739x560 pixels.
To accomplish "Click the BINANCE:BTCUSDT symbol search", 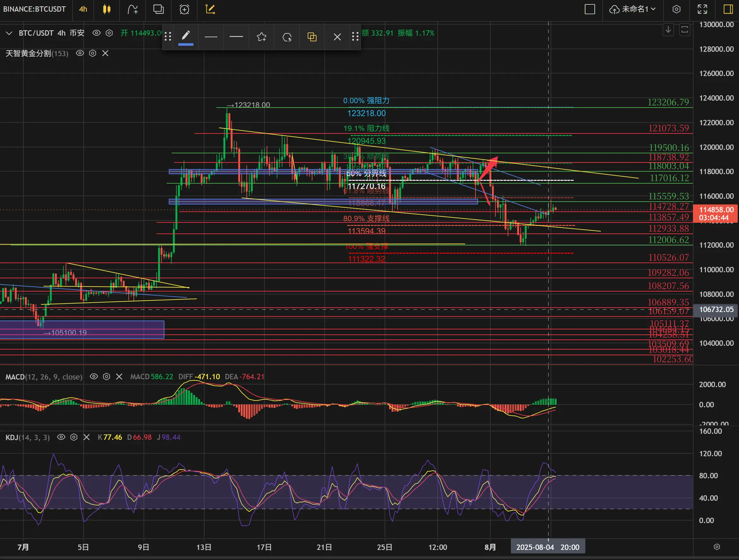I will 34,9.
